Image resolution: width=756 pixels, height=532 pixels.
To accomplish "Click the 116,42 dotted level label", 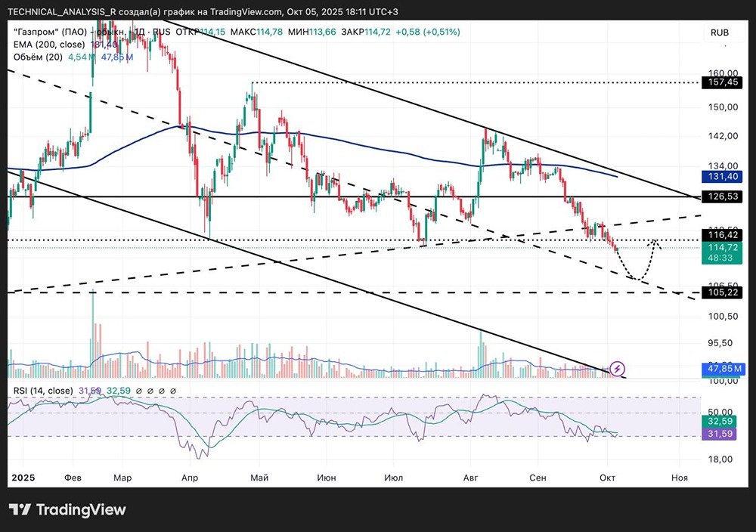I will [x=722, y=235].
